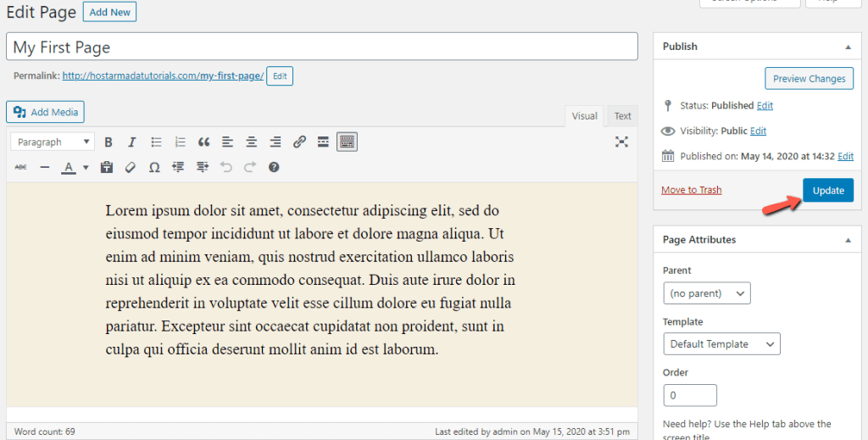Image resolution: width=868 pixels, height=440 pixels.
Task: Insert a bulleted list
Action: tap(156, 142)
